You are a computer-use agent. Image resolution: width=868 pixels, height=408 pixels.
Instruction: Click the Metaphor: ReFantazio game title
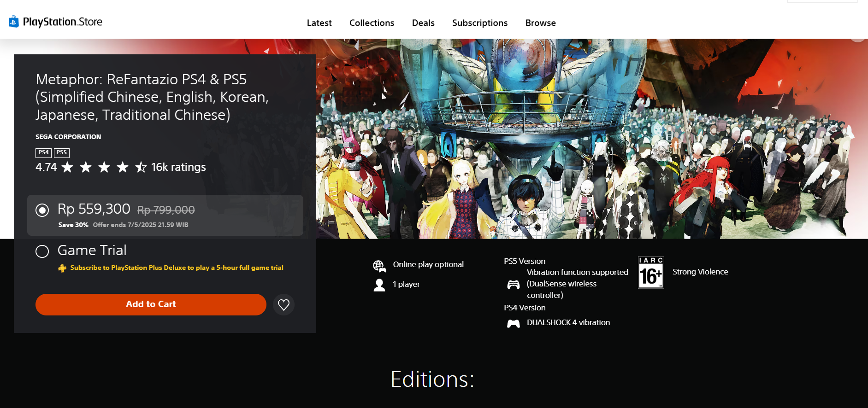pos(152,97)
